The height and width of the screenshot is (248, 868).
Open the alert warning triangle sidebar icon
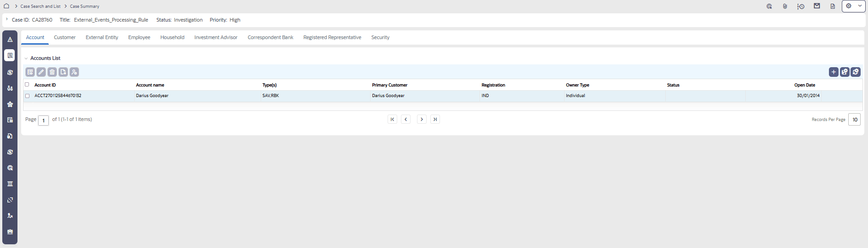click(x=10, y=40)
